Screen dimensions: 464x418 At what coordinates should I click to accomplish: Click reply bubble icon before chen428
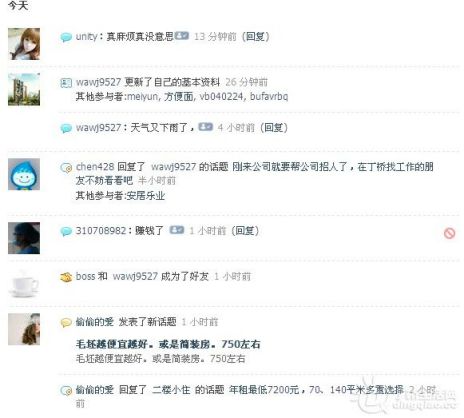pos(66,167)
